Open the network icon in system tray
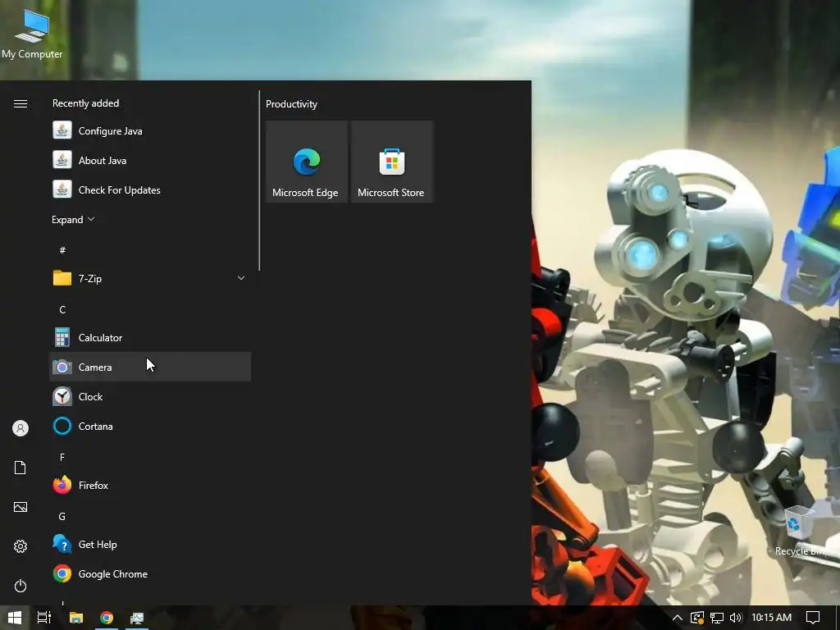 point(717,618)
